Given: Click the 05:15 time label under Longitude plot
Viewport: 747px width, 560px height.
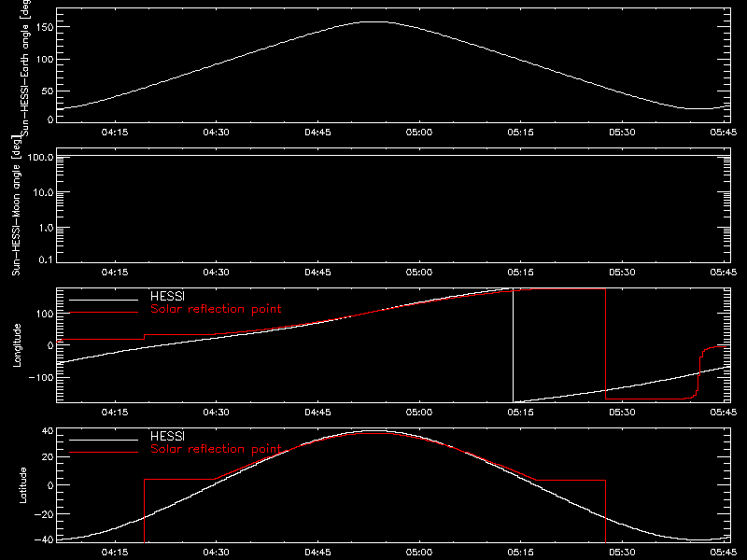Looking at the screenshot, I should [521, 413].
